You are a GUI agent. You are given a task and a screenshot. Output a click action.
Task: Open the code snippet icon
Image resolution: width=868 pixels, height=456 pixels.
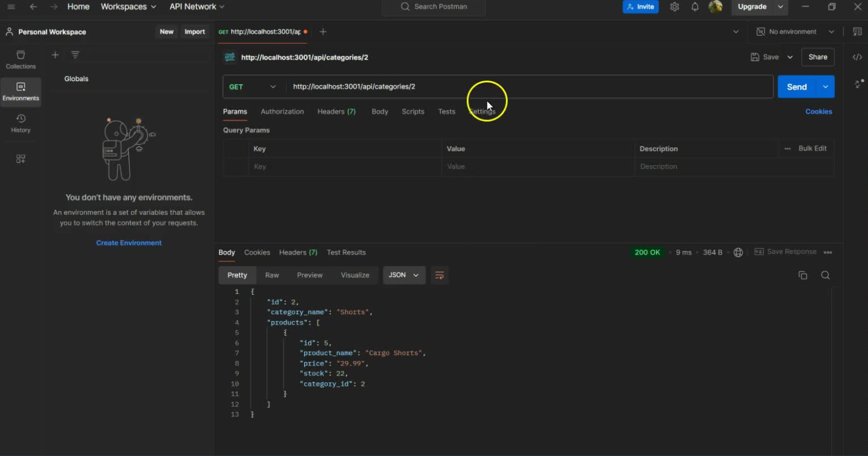pos(857,57)
